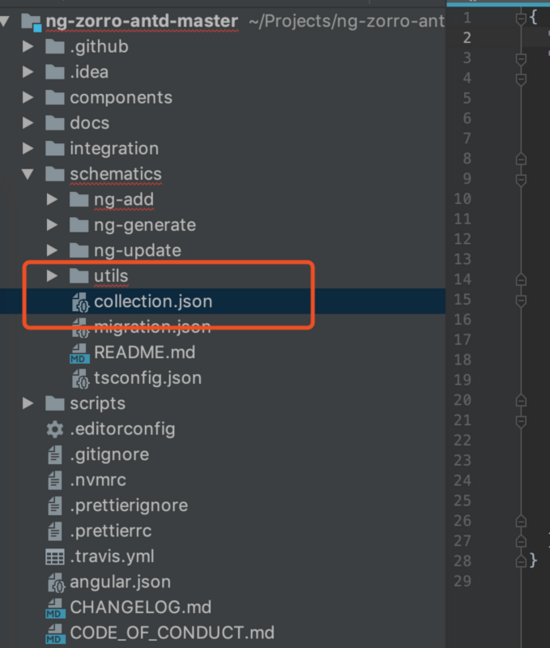The image size is (550, 648).
Task: Open the .nvmrc file
Action: click(x=98, y=480)
